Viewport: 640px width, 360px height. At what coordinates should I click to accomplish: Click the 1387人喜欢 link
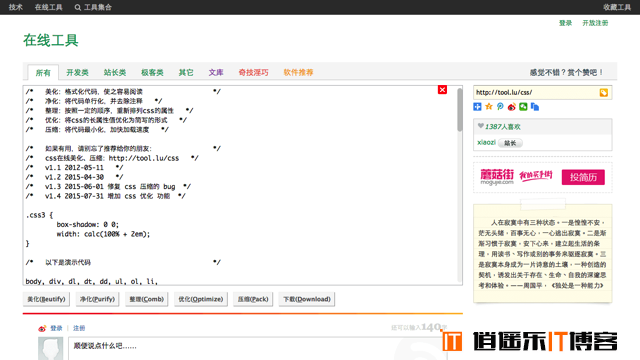pyautogui.click(x=503, y=127)
